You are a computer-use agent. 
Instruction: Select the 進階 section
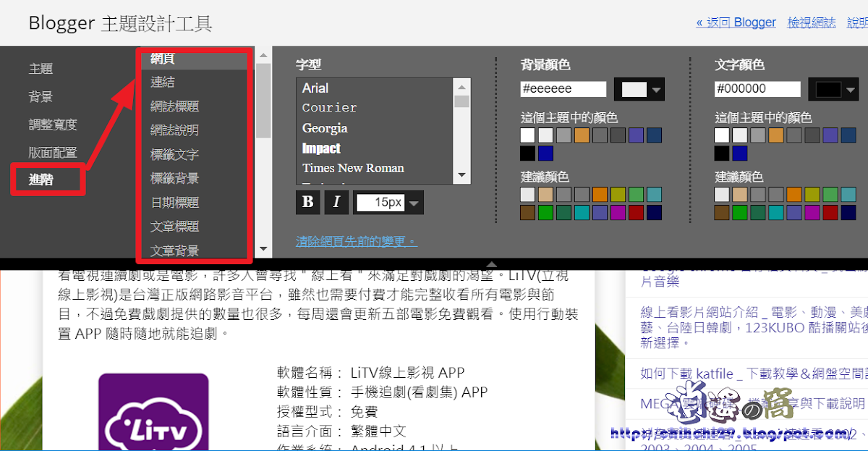(41, 180)
